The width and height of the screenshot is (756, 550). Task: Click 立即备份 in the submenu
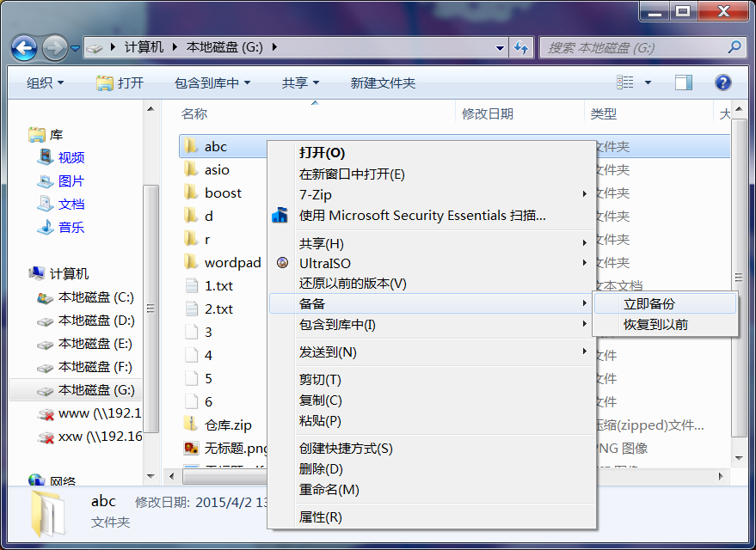665,304
